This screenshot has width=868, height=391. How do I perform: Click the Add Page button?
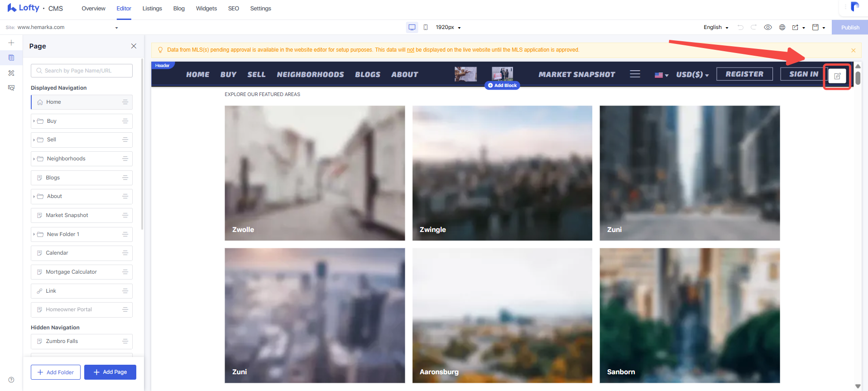pyautogui.click(x=110, y=372)
